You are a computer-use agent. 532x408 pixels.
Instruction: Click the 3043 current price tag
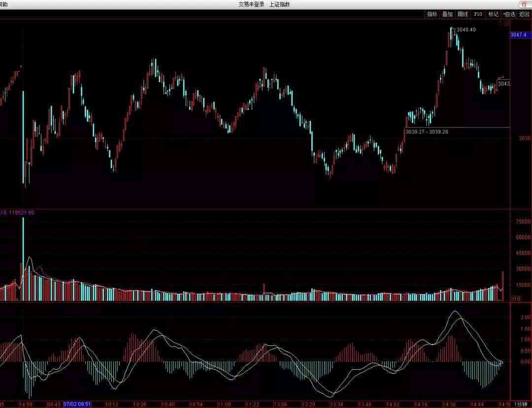click(503, 84)
